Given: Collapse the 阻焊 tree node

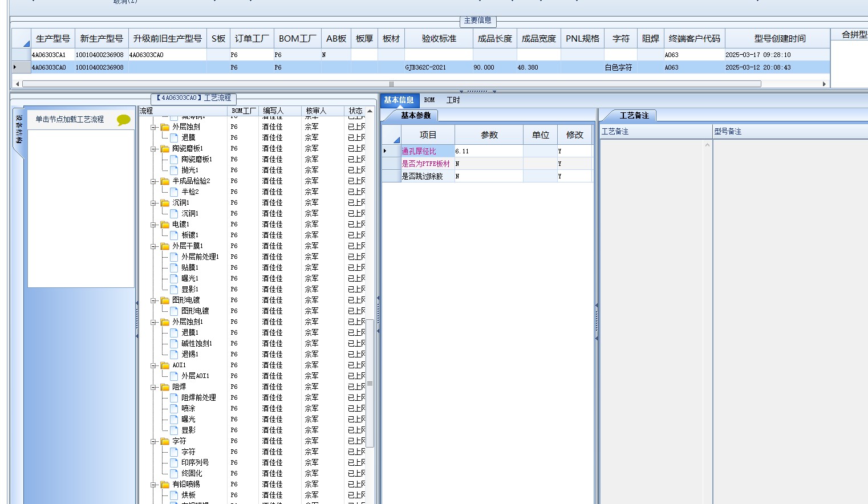Looking at the screenshot, I should click(153, 387).
